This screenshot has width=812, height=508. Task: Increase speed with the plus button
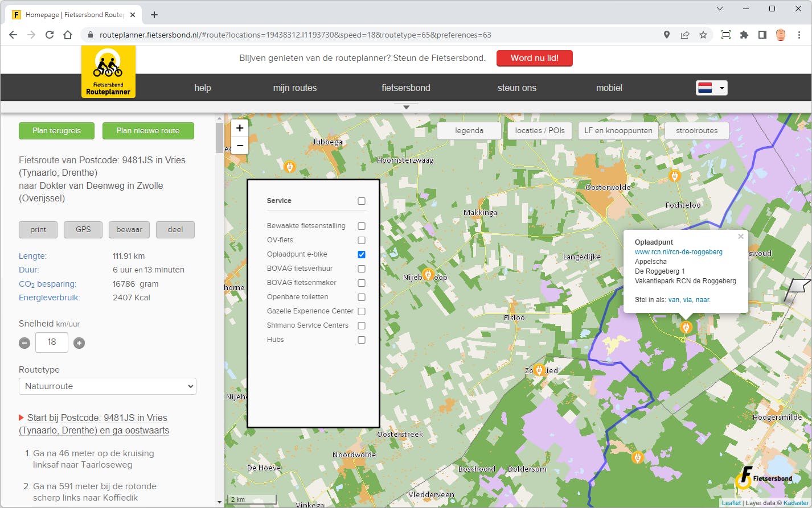click(x=79, y=342)
